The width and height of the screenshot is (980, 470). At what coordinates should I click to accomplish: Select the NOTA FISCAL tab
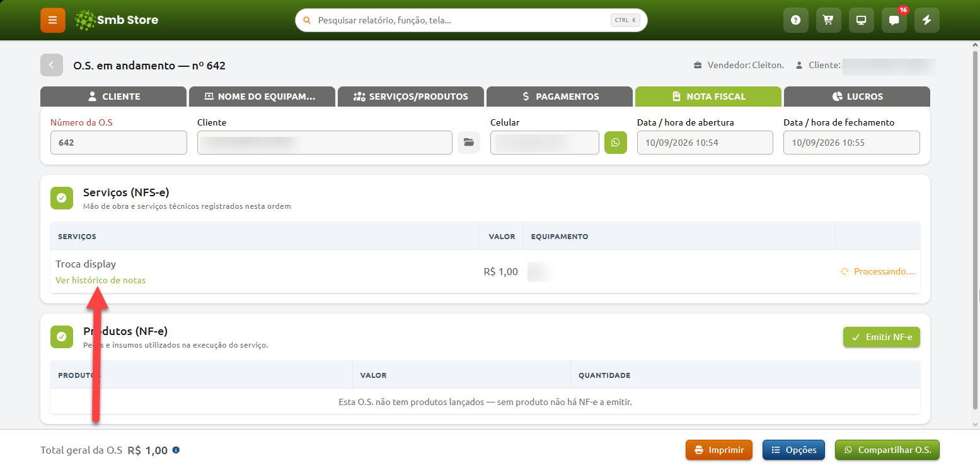708,97
